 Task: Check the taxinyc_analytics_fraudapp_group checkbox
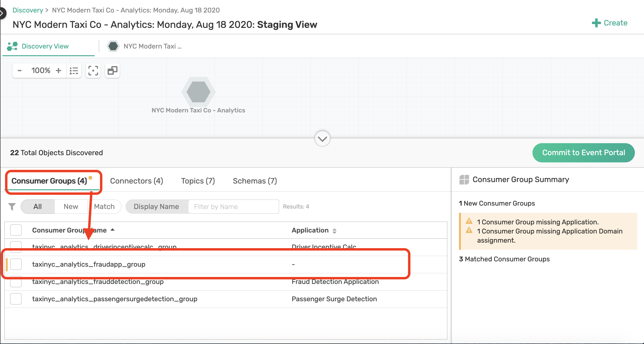coord(16,264)
